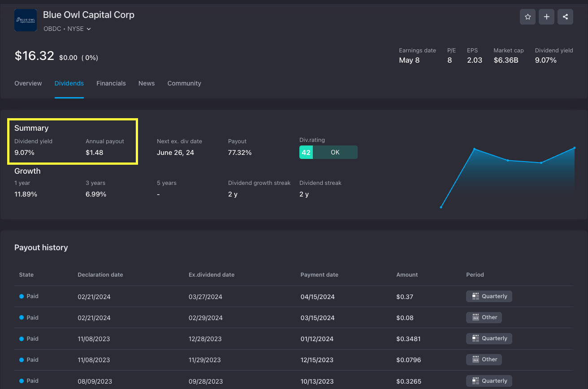Click the lowest first point on dividend chart

coord(441,207)
